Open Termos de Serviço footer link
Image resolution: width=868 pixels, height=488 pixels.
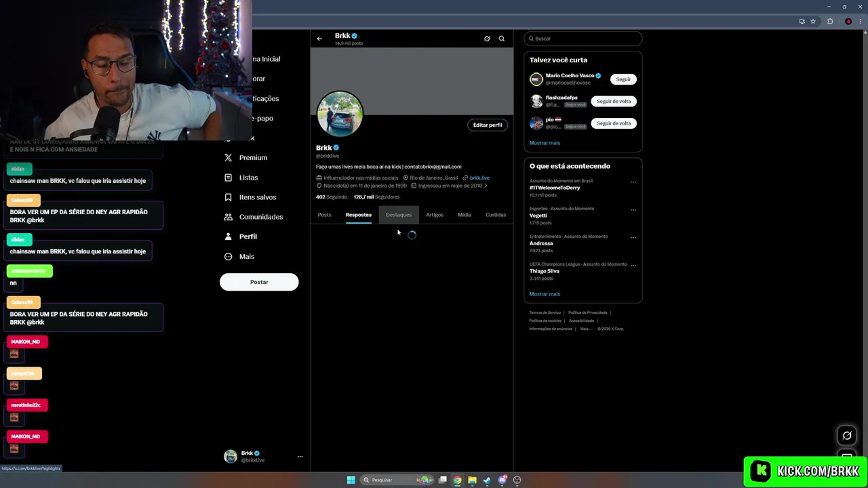(545, 312)
